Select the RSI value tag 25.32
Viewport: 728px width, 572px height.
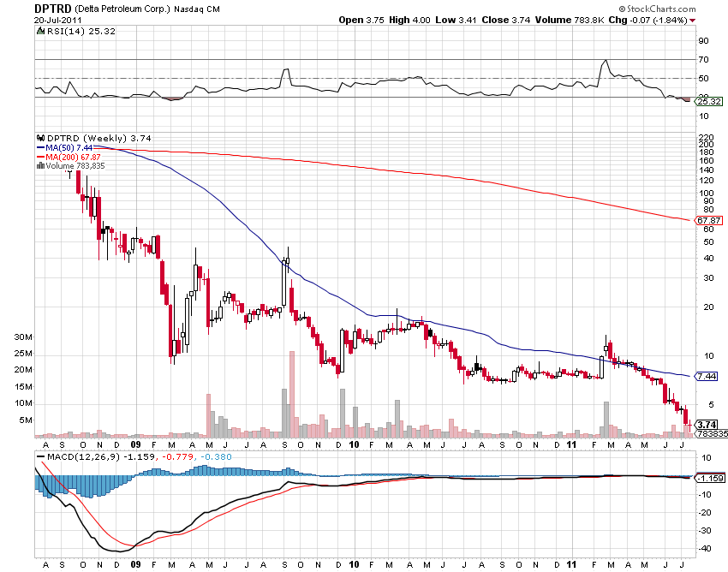[x=708, y=101]
